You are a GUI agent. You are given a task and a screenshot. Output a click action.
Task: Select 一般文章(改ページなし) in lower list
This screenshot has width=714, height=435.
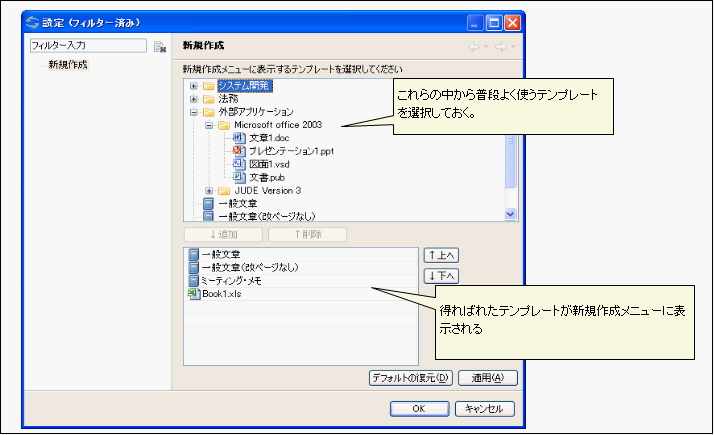click(250, 267)
